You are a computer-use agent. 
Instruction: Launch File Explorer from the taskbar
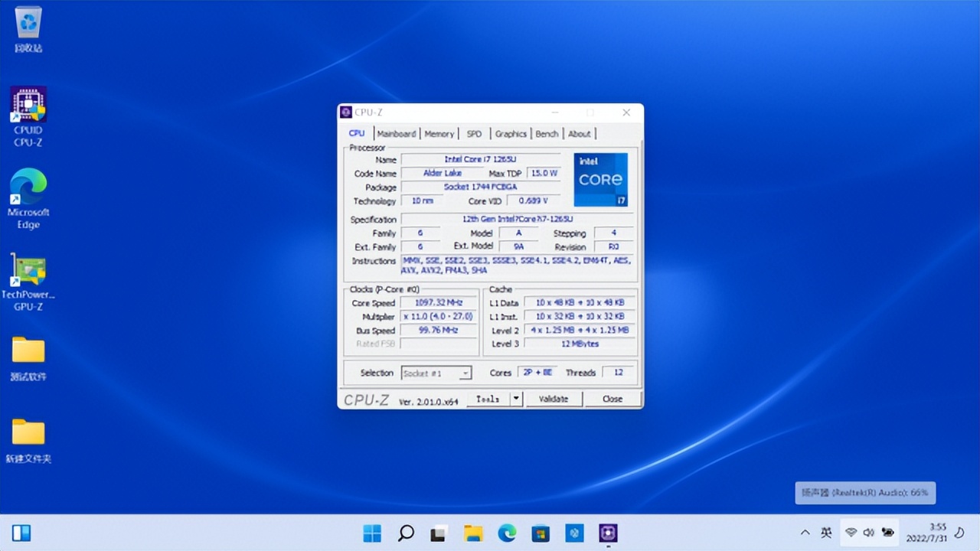pos(473,533)
